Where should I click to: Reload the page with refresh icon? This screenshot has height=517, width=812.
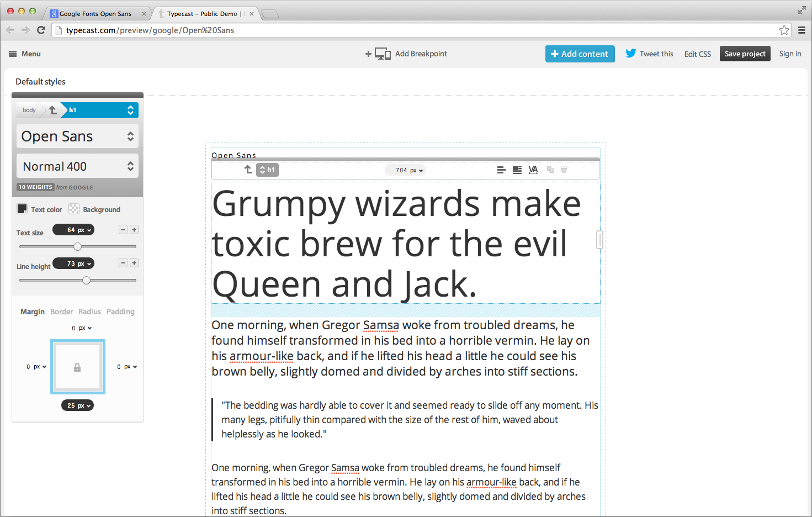coord(41,30)
